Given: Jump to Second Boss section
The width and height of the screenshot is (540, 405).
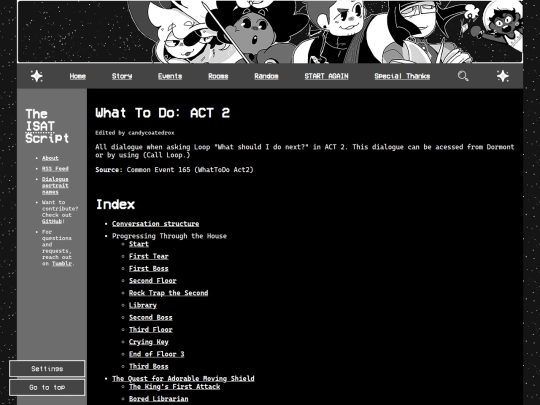Looking at the screenshot, I should (x=151, y=318).
